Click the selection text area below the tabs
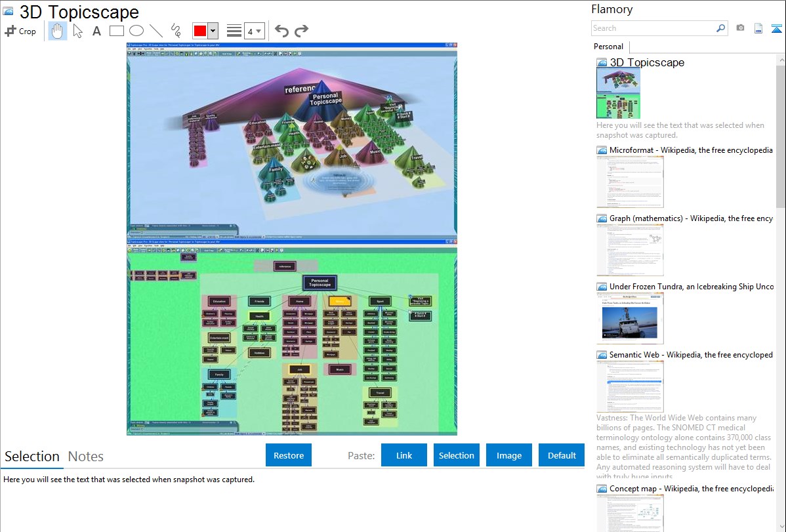 tap(292, 500)
